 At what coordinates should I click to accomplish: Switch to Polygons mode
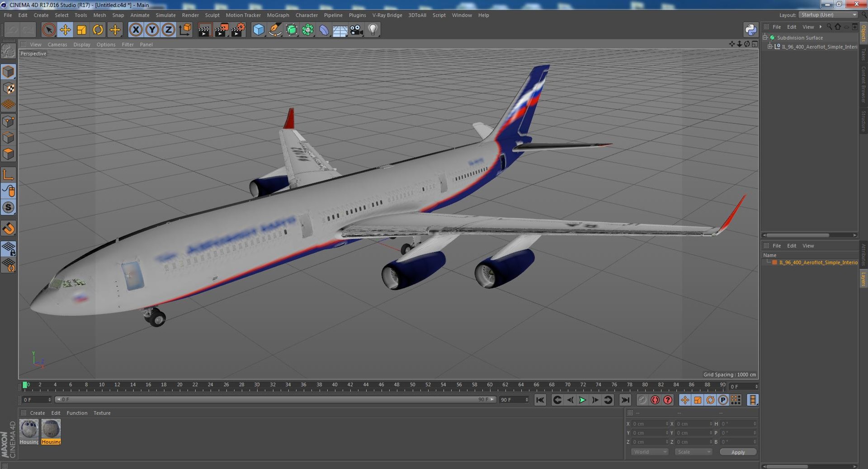click(8, 154)
